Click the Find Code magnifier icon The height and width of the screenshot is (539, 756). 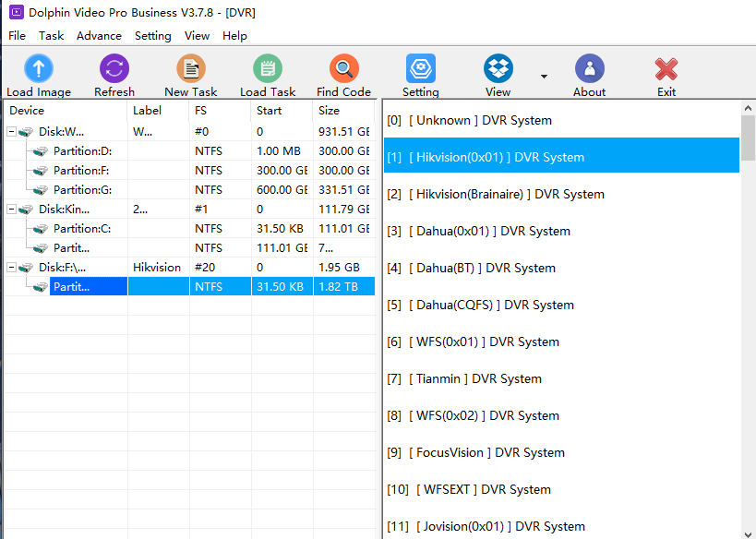[x=343, y=68]
